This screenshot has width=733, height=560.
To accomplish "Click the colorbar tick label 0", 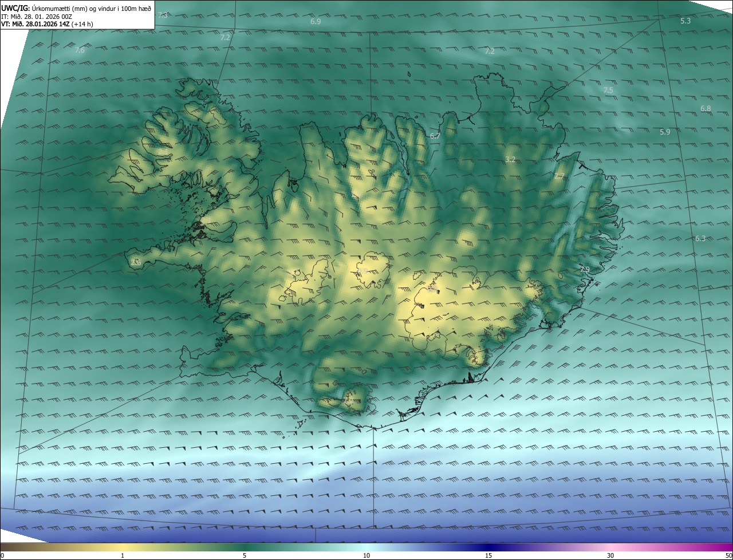I will point(2,555).
